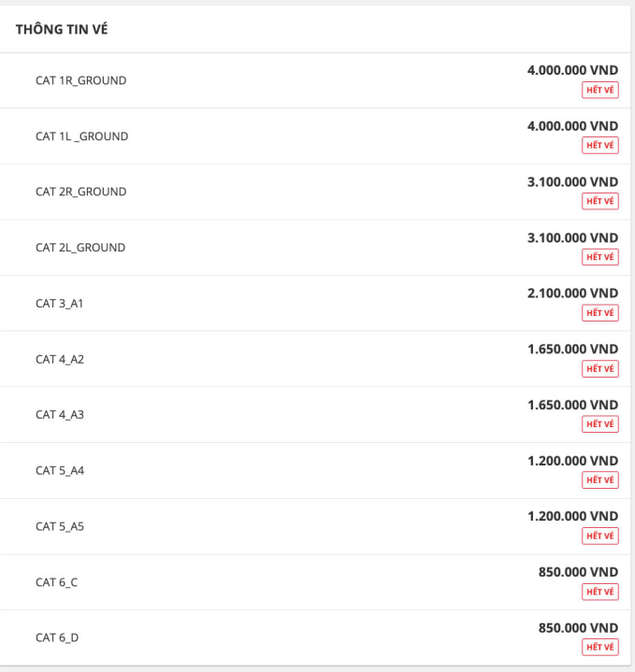Click HẾT VÉ badge for CAT 6_C

599,592
